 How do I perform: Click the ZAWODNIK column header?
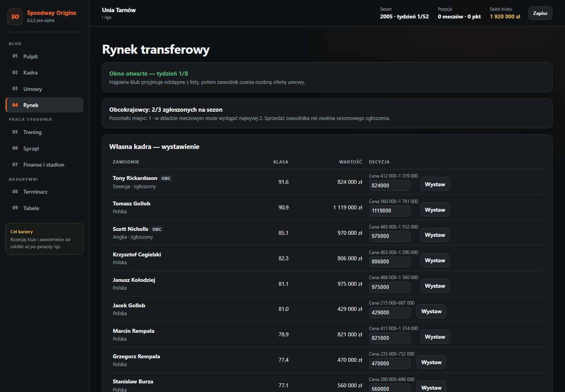click(x=126, y=162)
